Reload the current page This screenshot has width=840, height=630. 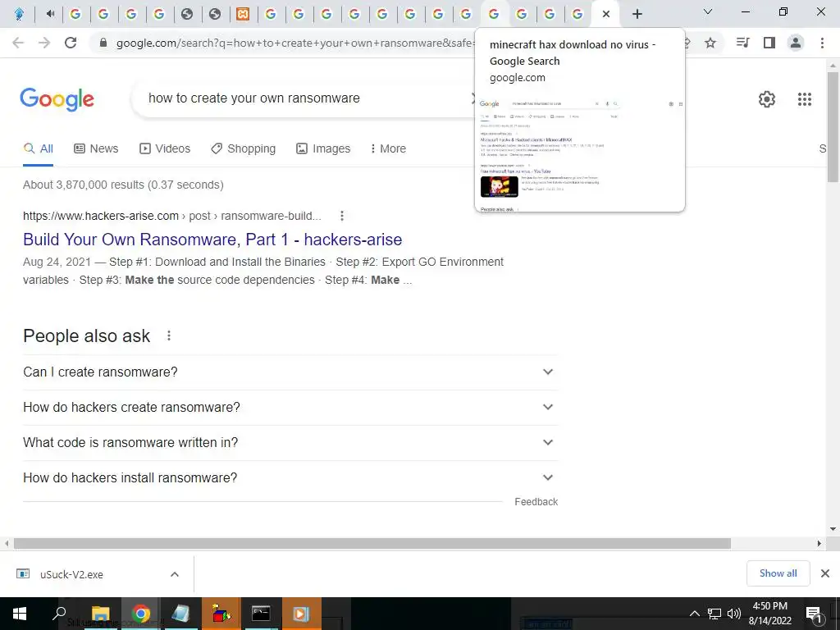point(71,43)
